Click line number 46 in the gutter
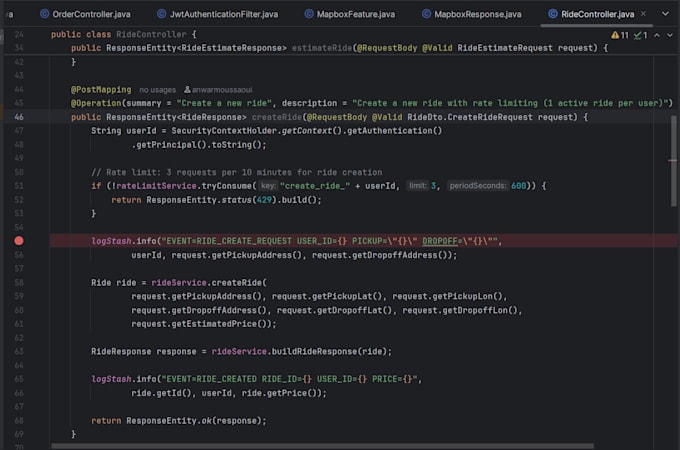Image resolution: width=680 pixels, height=450 pixels. (x=19, y=117)
